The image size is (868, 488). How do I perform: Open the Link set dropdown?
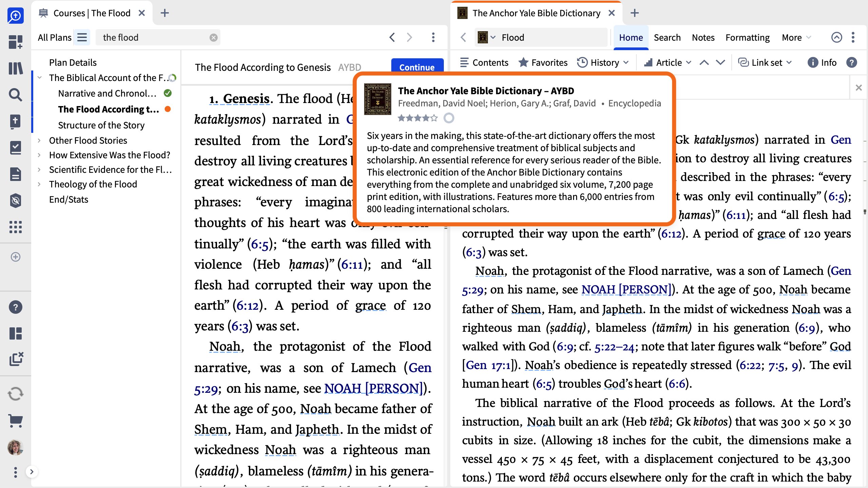[x=765, y=62]
